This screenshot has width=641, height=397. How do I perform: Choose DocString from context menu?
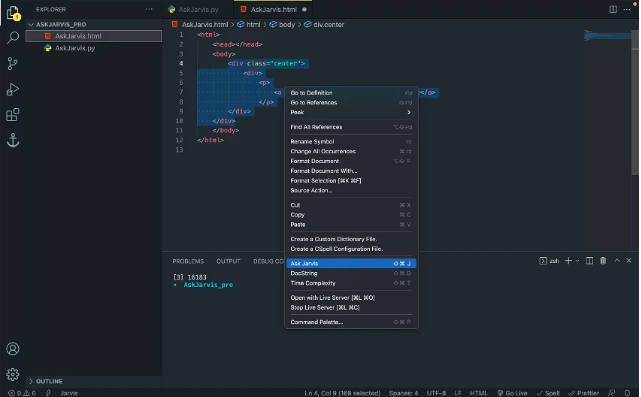point(351,273)
